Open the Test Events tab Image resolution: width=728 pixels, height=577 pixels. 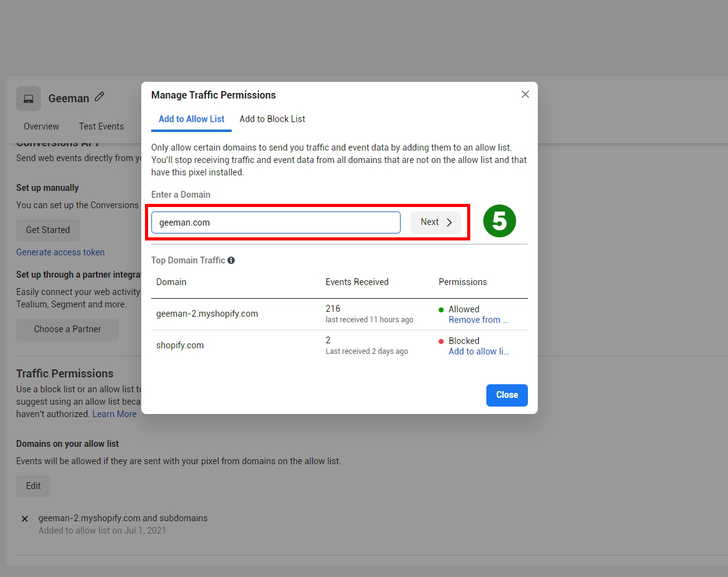click(101, 126)
